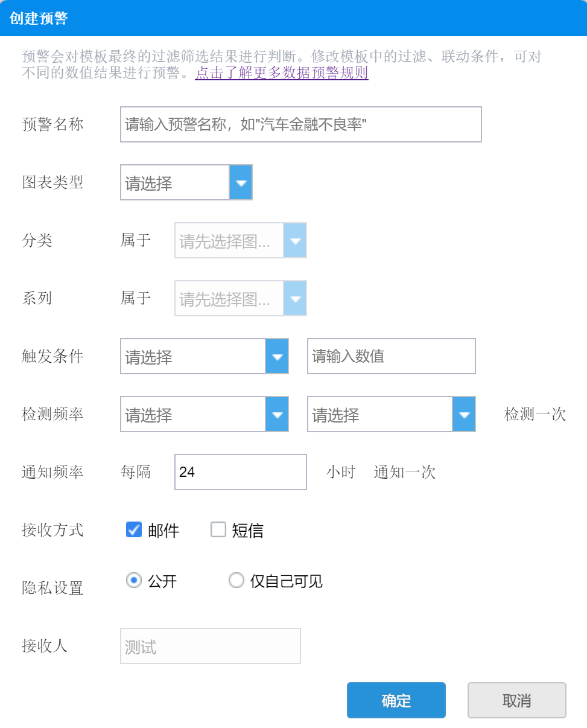
Task: Open the 触发条件 dropdown arrow
Action: point(277,356)
